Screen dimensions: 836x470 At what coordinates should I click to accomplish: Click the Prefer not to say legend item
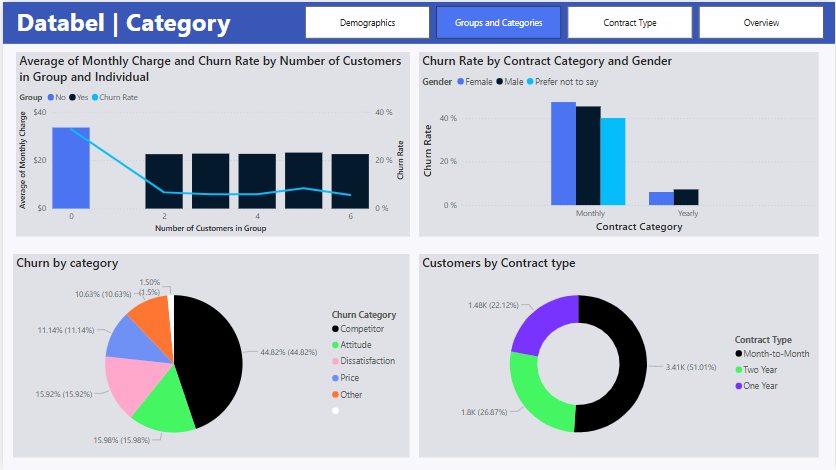click(x=562, y=82)
